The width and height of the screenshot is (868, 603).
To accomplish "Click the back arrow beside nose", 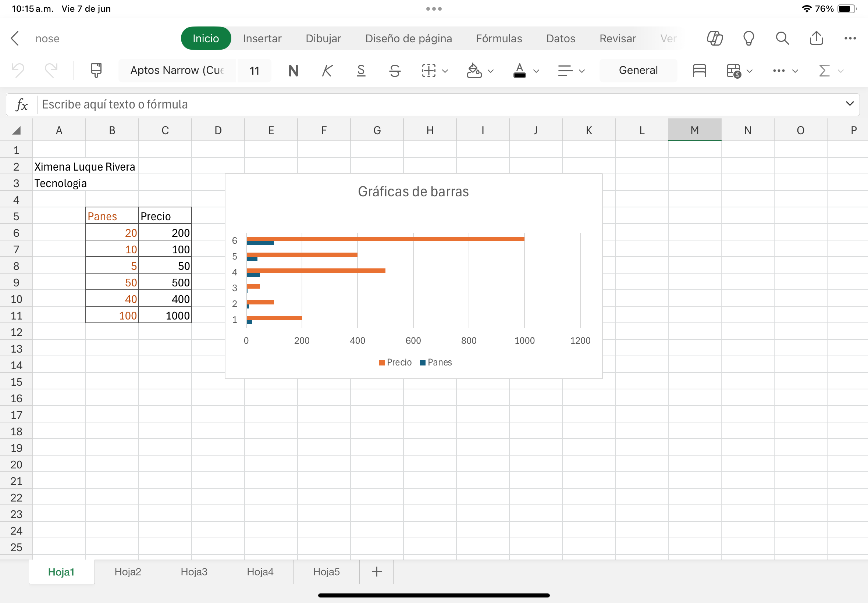I will 15,38.
